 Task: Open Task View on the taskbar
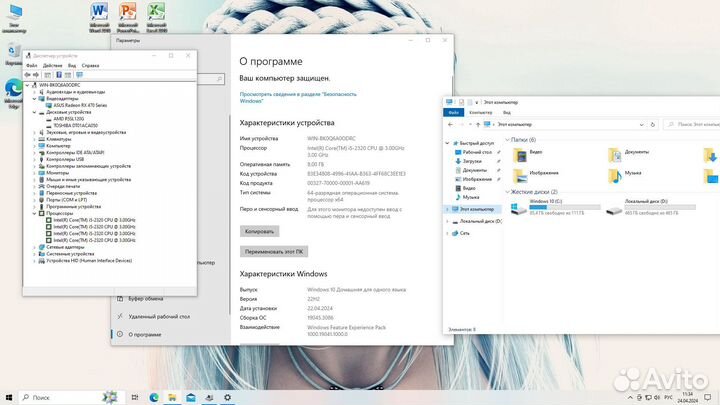pos(135,398)
